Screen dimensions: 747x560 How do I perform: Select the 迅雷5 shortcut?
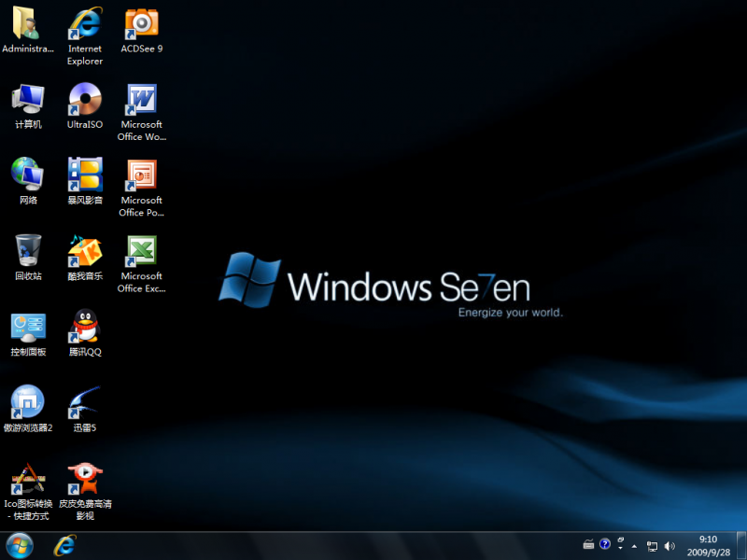click(x=85, y=409)
